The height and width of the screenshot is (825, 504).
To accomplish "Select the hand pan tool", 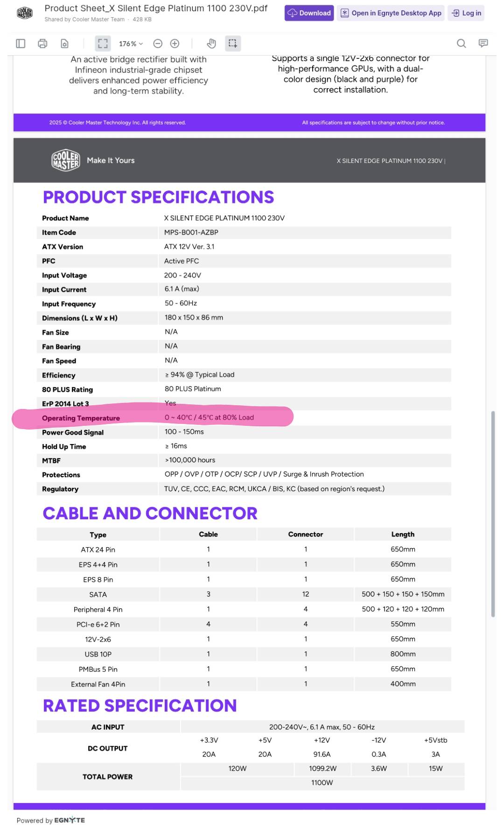I will (211, 43).
